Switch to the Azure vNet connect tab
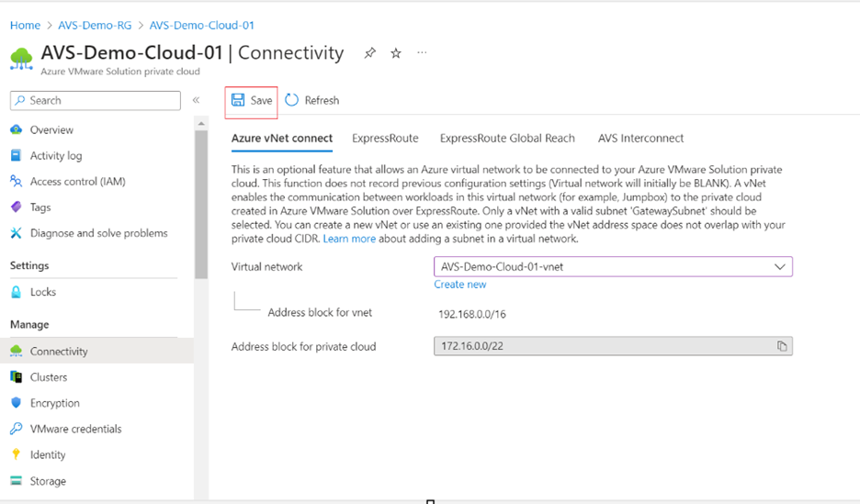860x504 pixels. tap(282, 139)
